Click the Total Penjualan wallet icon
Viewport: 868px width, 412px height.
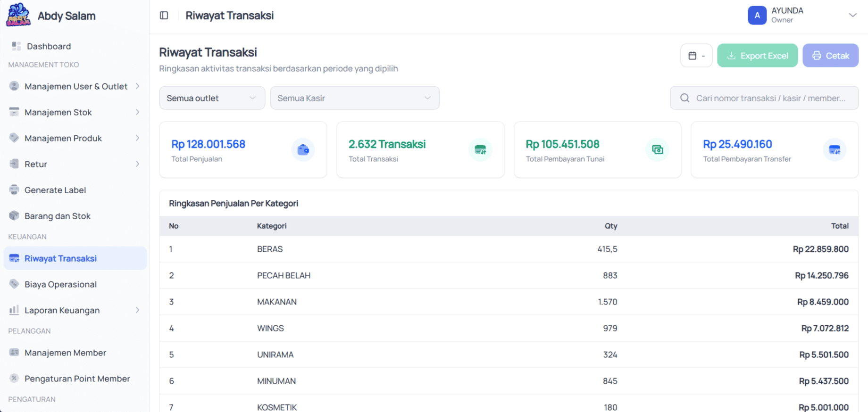click(303, 150)
